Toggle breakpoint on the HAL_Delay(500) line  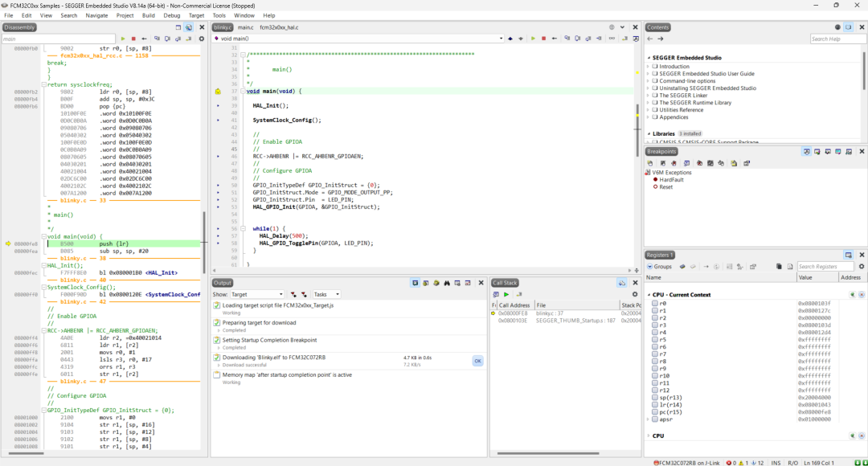218,235
